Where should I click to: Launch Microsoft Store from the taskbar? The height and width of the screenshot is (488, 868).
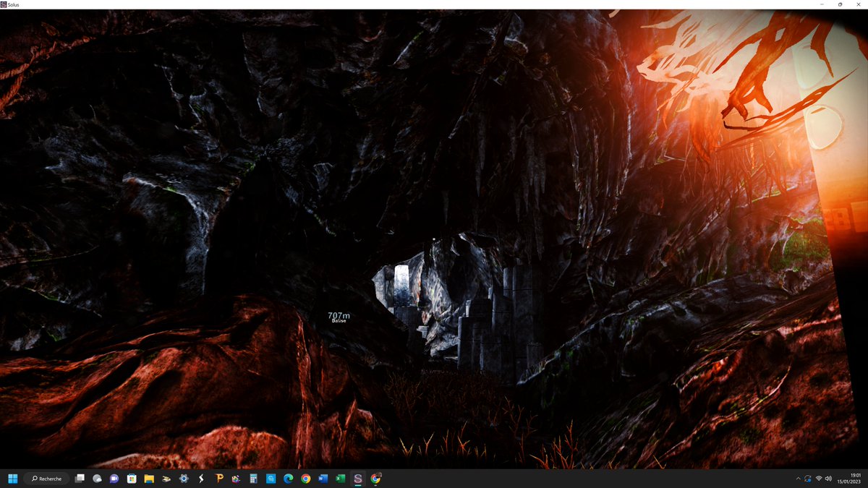tap(132, 479)
